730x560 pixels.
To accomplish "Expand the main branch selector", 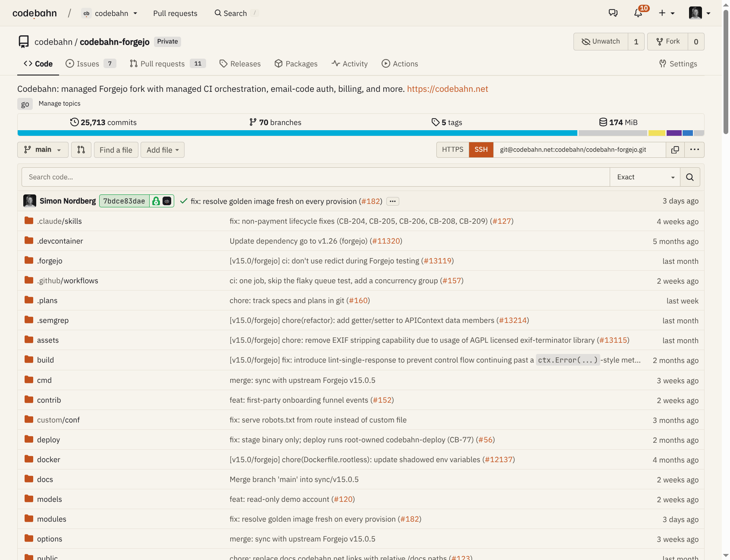I will click(x=43, y=150).
